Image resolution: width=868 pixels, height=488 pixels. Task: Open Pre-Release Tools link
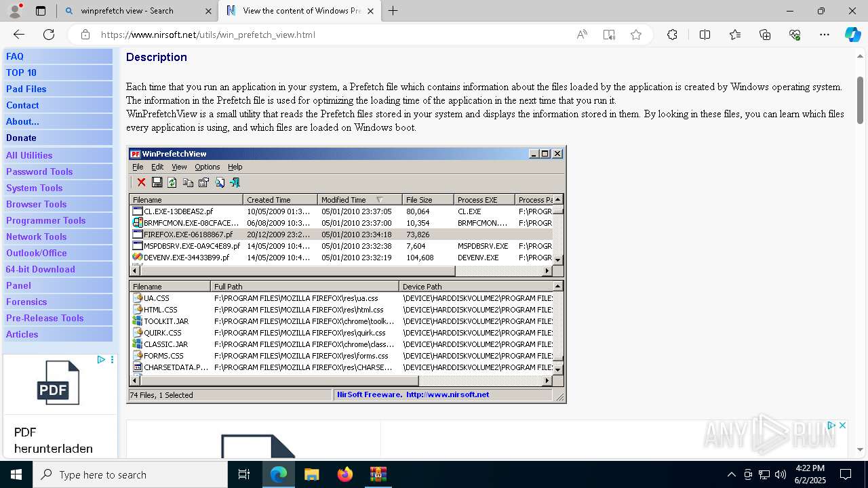45,318
